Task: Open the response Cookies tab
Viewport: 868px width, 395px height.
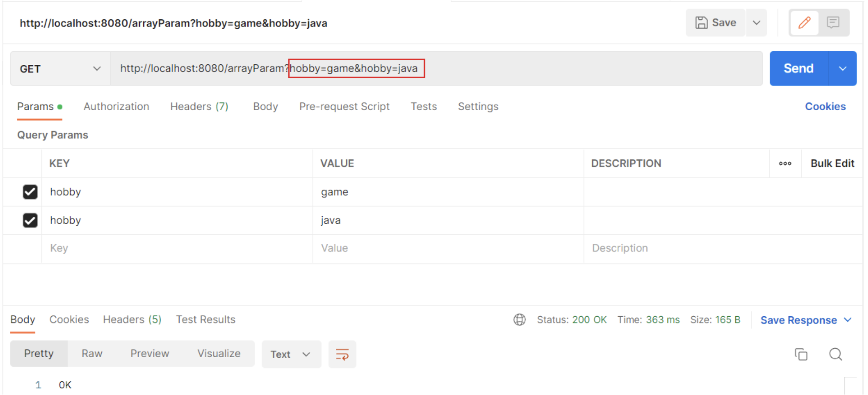Action: pos(69,319)
